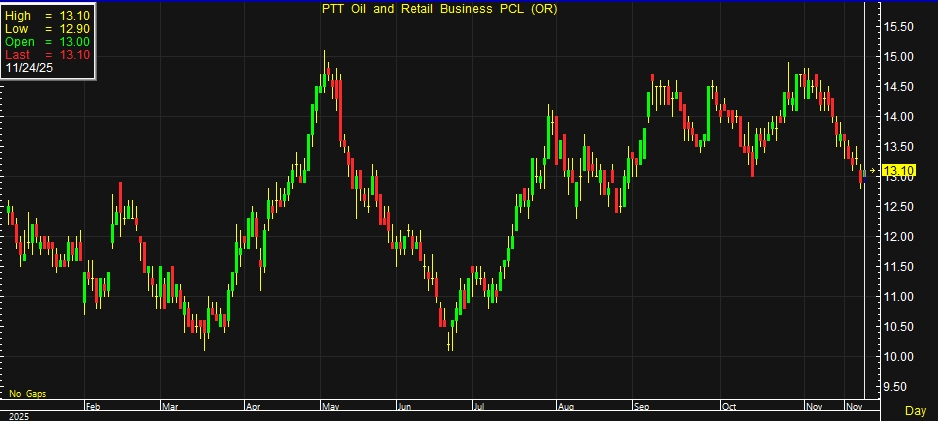
Task: Click the 'Day' interval label
Action: pos(915,411)
